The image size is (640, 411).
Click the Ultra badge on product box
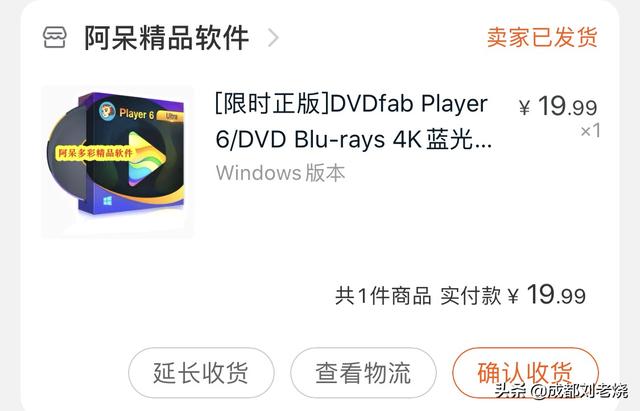click(171, 116)
